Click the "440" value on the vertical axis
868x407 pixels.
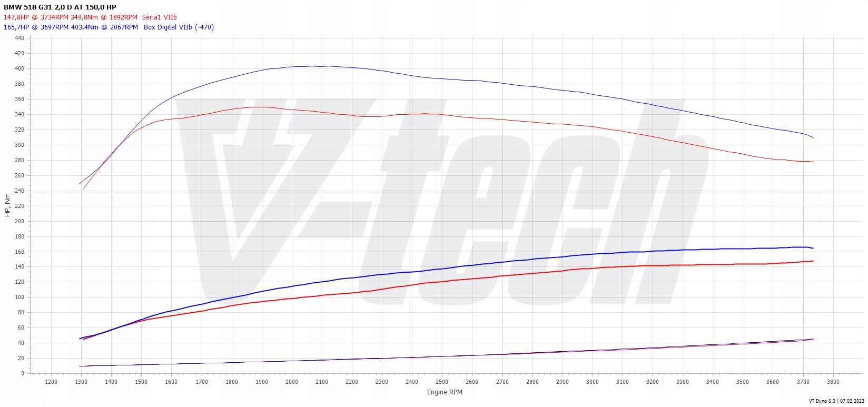(19, 38)
